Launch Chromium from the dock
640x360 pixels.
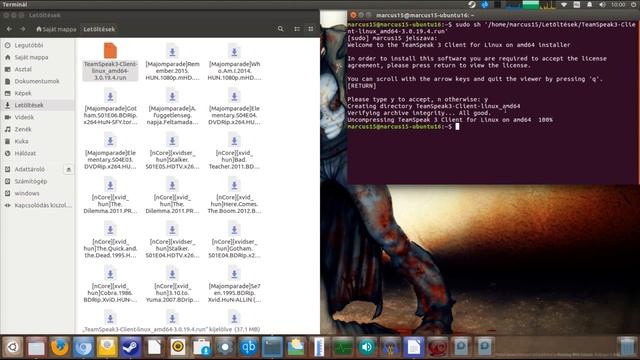(x=83, y=347)
